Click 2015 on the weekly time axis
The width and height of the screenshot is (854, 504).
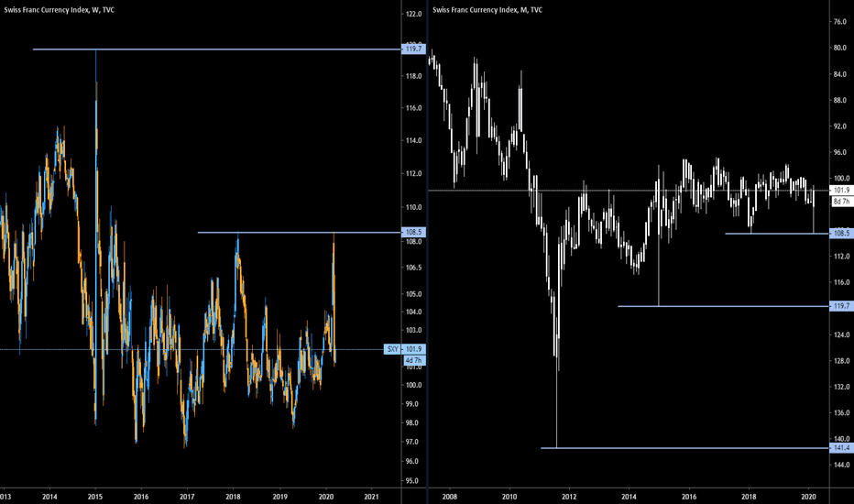[x=95, y=497]
